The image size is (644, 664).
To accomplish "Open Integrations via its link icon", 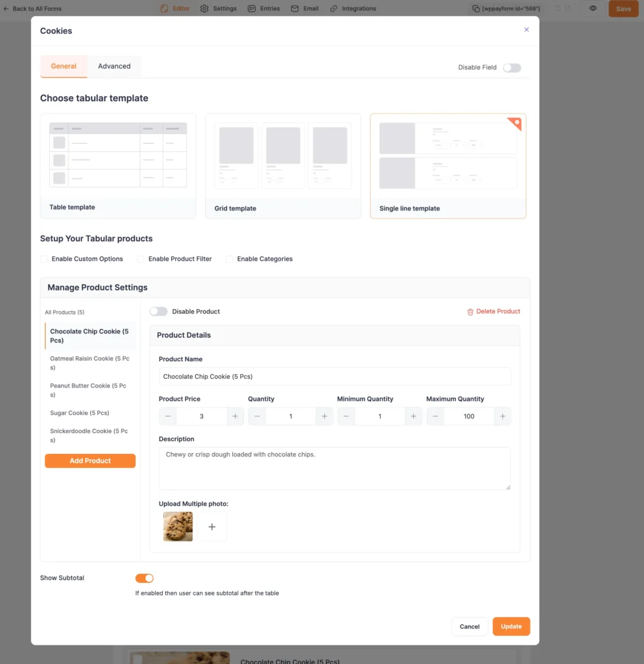I will coord(335,8).
